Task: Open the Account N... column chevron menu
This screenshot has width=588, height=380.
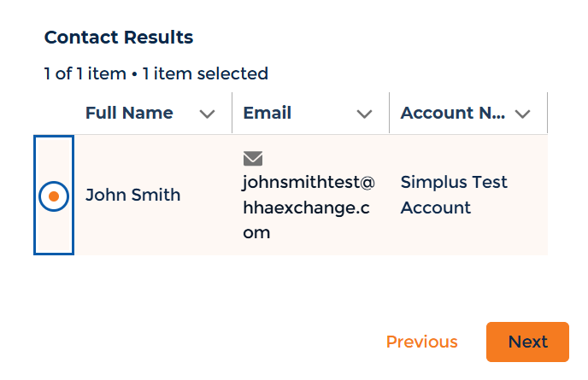Action: (523, 114)
